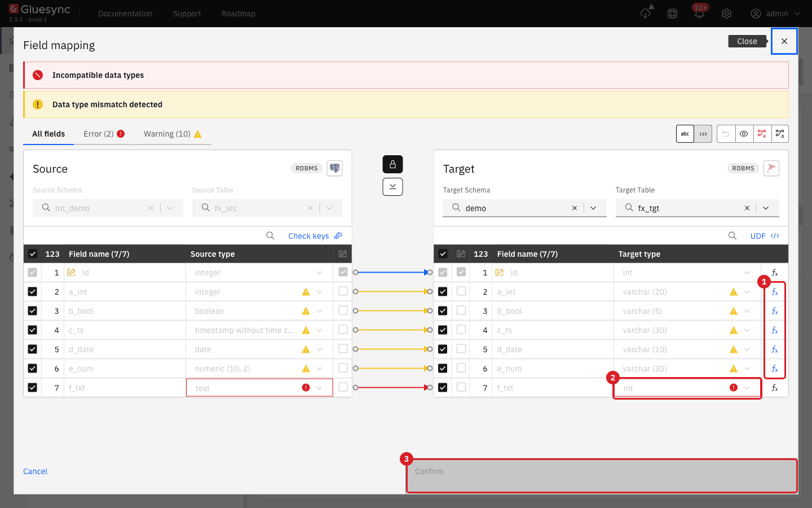Check the key checkbox for target d_date

click(461, 349)
